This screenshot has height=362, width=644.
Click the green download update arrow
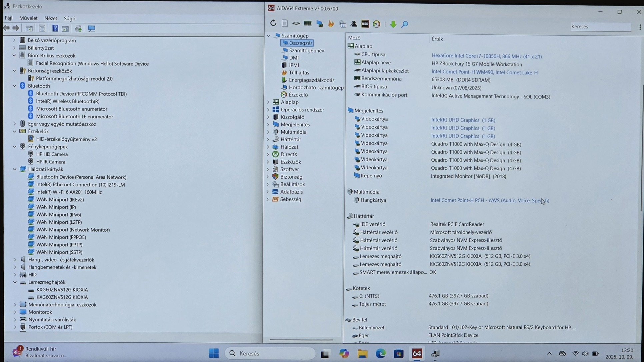[x=393, y=24]
